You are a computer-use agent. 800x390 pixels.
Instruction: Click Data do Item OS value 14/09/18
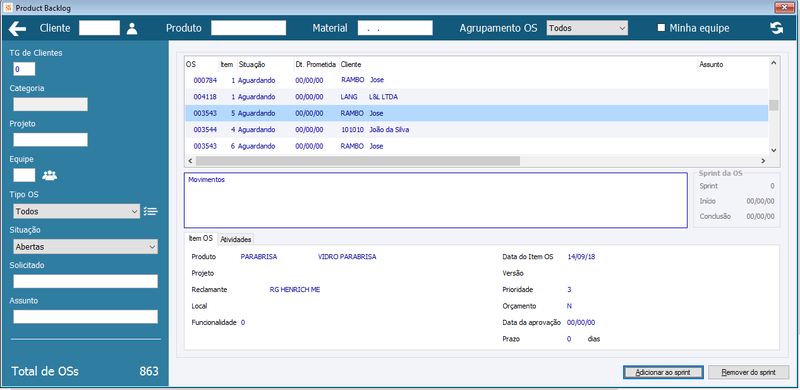click(581, 257)
